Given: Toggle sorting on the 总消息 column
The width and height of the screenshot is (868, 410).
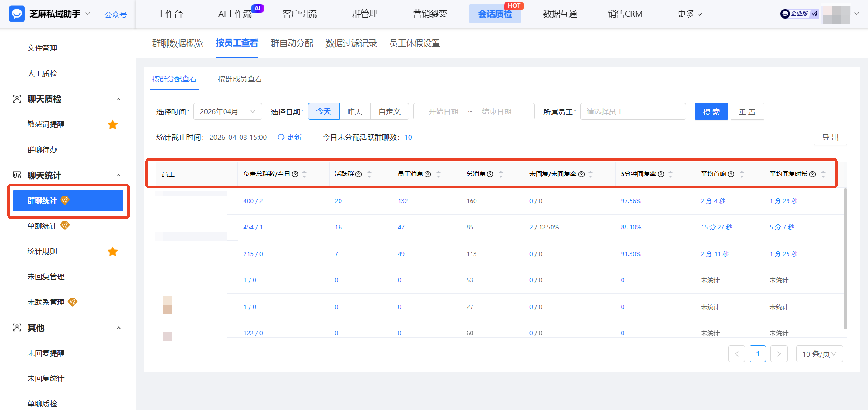Looking at the screenshot, I should pos(500,173).
